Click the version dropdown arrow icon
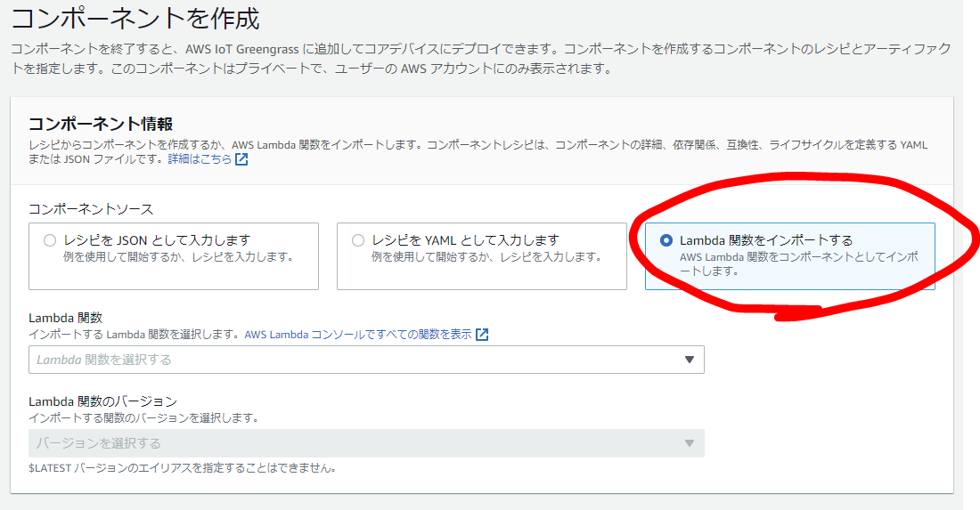The height and width of the screenshot is (510, 980). click(x=690, y=443)
